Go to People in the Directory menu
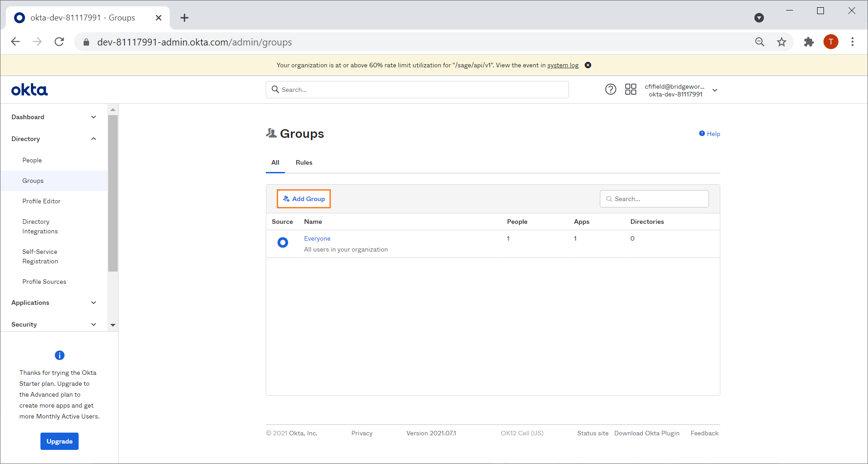 (x=32, y=160)
